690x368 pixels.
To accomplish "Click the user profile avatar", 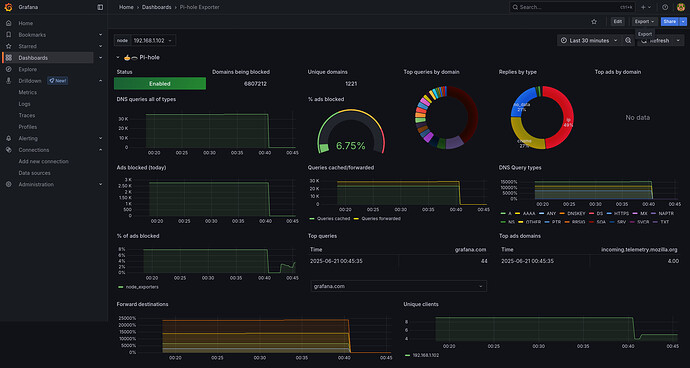I will [x=681, y=7].
